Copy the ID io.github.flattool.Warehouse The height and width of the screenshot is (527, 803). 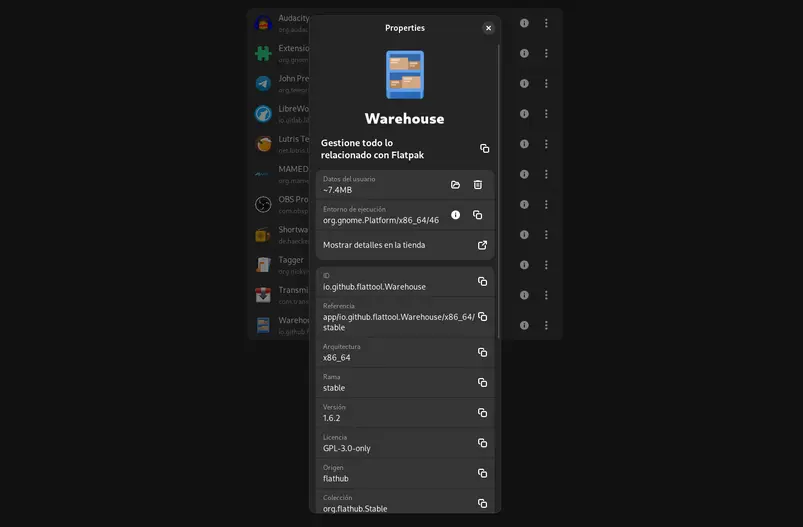coord(482,281)
